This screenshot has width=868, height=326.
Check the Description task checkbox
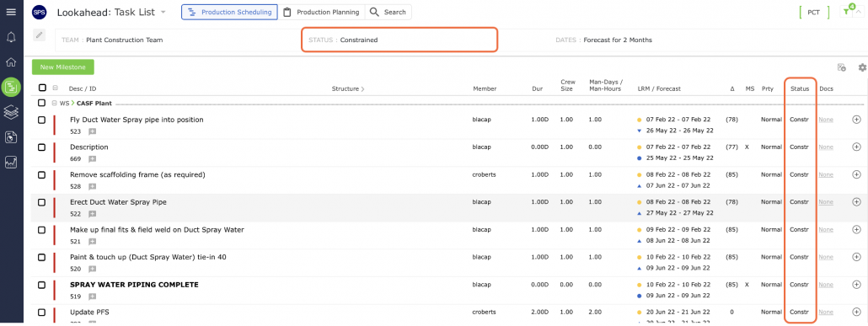tap(41, 147)
